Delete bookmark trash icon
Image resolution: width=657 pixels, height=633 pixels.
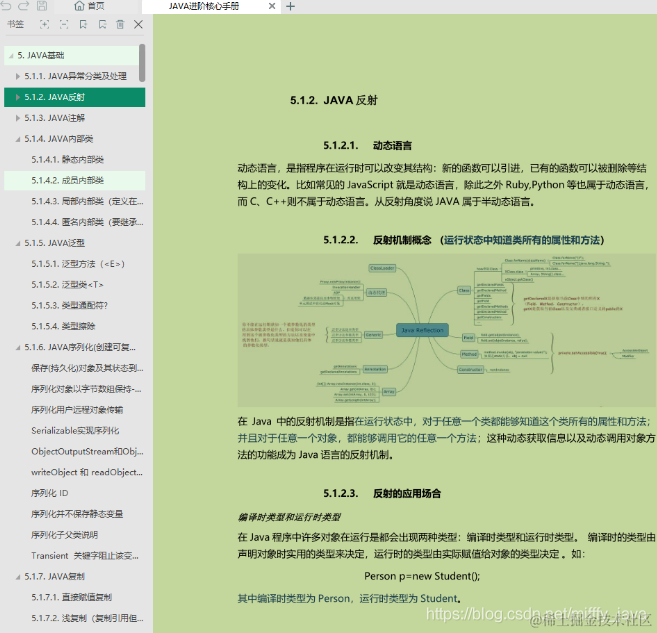coord(120,24)
